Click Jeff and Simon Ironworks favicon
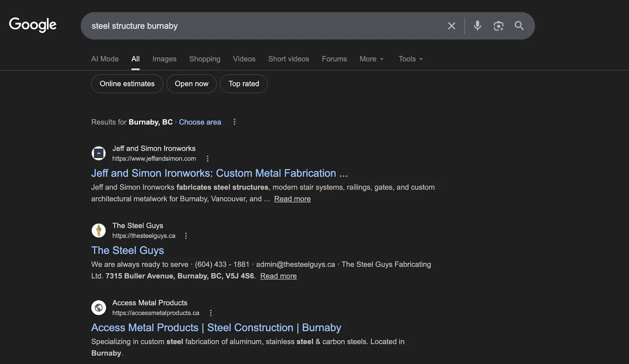Image resolution: width=629 pixels, height=364 pixels. [x=99, y=153]
